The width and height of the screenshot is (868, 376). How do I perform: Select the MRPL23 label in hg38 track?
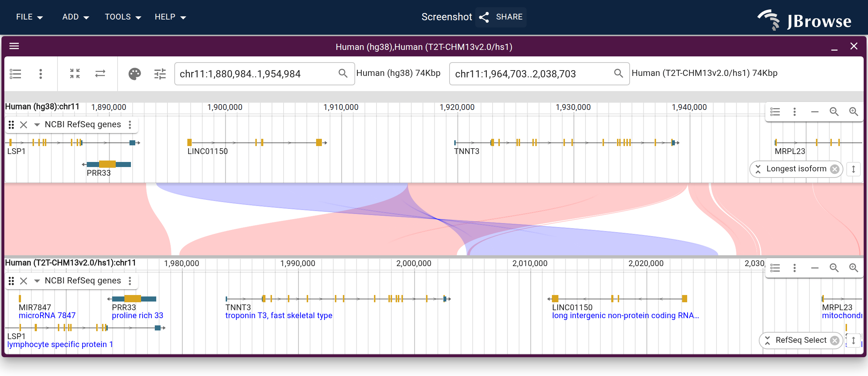point(790,151)
